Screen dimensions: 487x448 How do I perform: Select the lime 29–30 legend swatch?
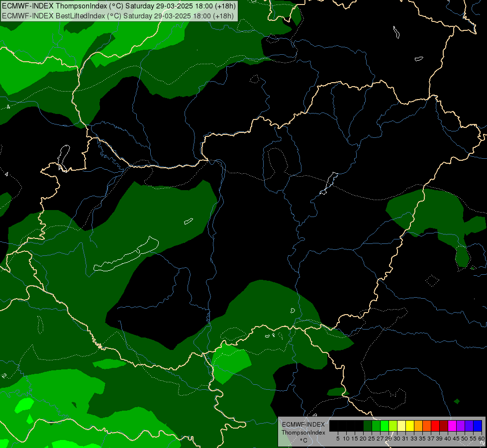393,426
